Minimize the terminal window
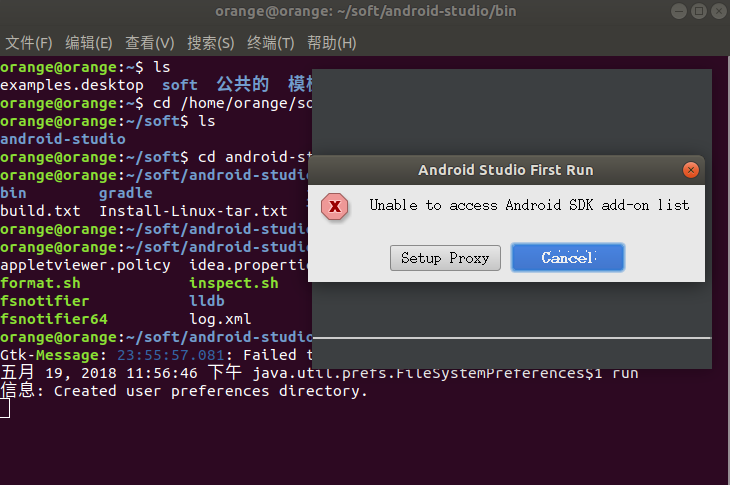The height and width of the screenshot is (485, 730). [x=678, y=11]
